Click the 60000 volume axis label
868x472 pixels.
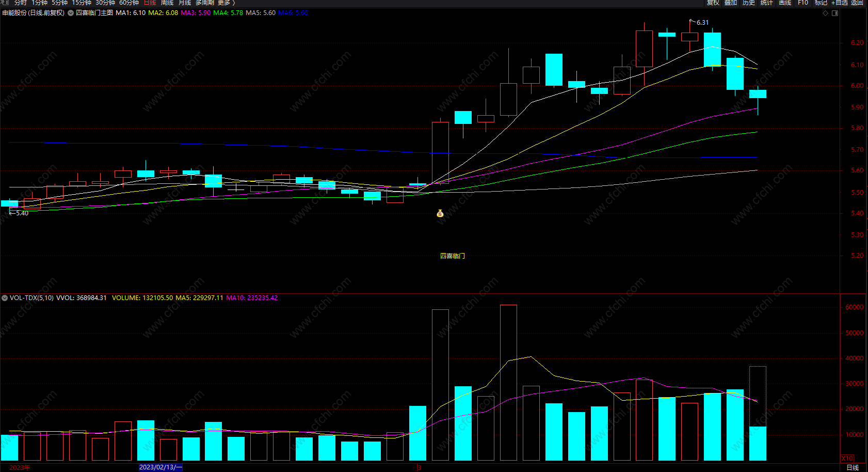(854, 307)
